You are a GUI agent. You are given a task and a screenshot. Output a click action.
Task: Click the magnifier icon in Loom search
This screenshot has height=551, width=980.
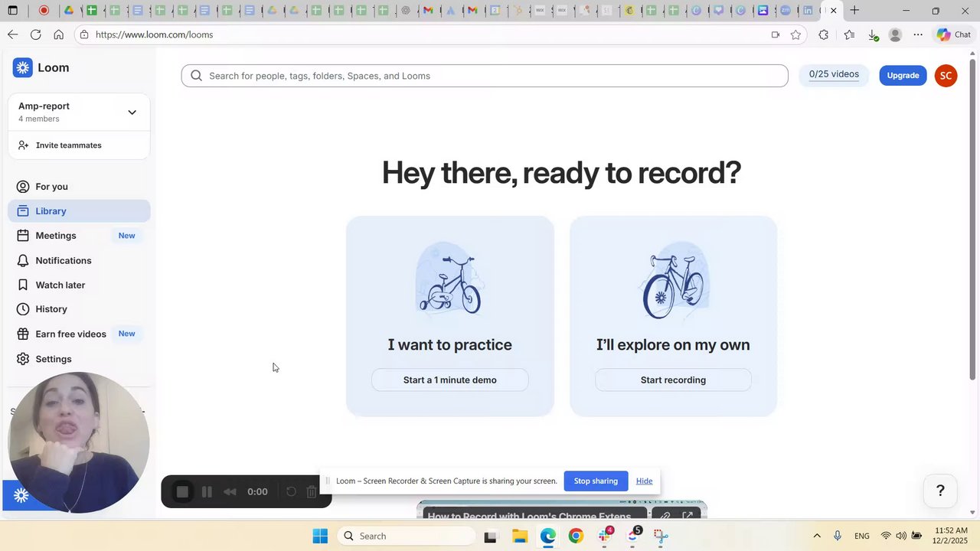point(196,76)
